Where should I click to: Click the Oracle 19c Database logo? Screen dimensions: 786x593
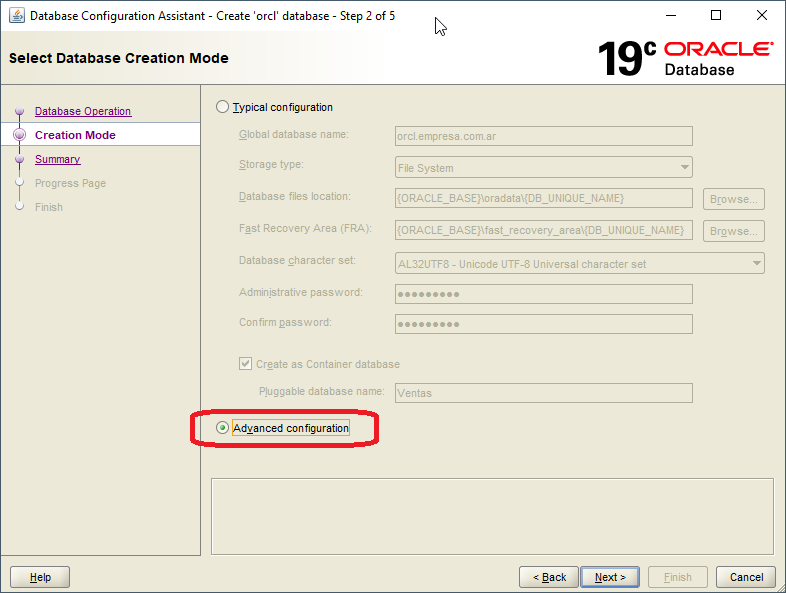685,59
